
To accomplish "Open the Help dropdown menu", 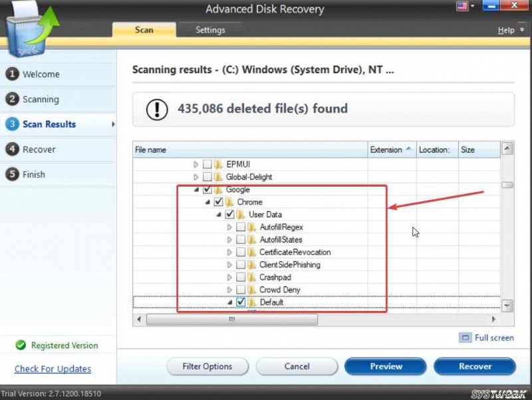I will pyautogui.click(x=509, y=30).
